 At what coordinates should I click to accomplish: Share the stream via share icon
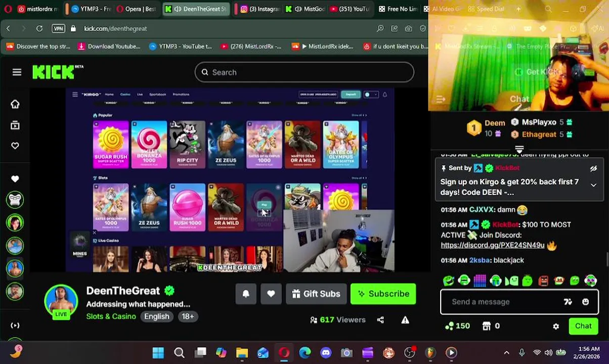pyautogui.click(x=380, y=320)
